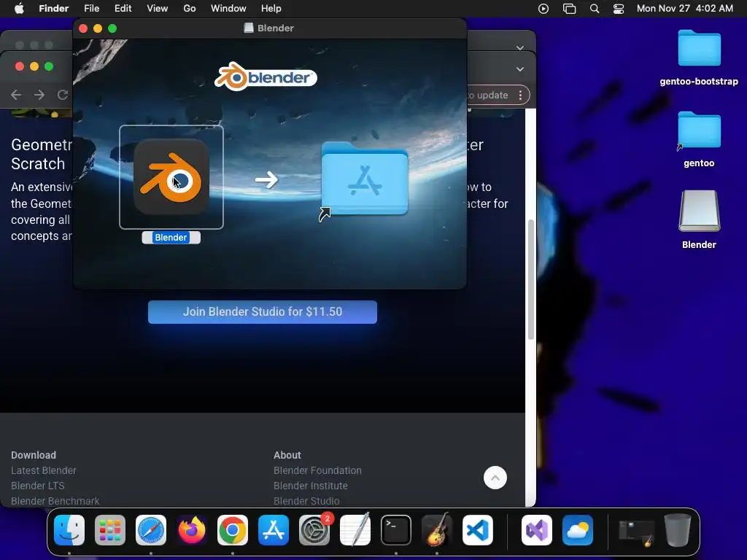The height and width of the screenshot is (560, 747).
Task: Open the Blender Studio footer link
Action: tap(306, 501)
